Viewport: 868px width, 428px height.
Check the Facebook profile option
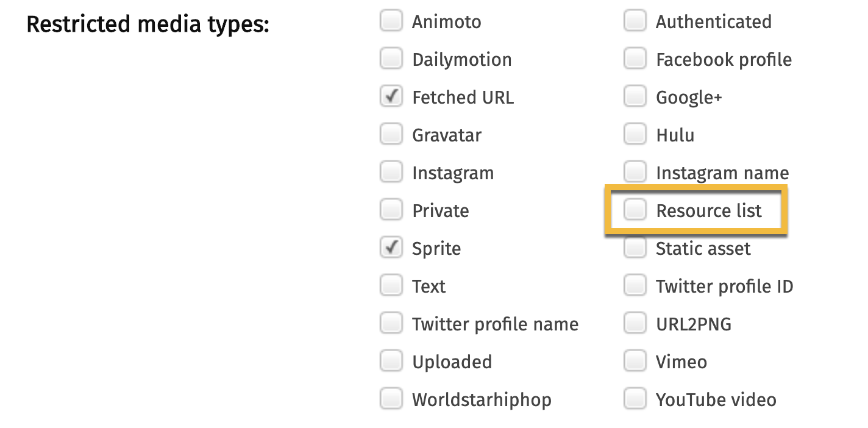coord(635,58)
